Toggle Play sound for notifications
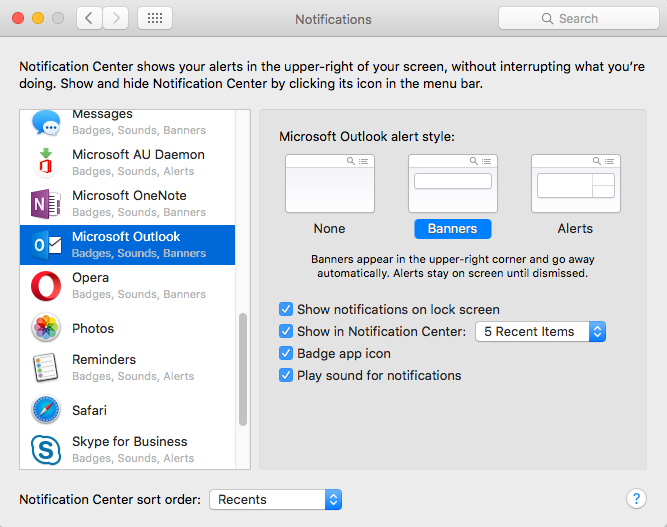The height and width of the screenshot is (527, 667). [x=286, y=376]
